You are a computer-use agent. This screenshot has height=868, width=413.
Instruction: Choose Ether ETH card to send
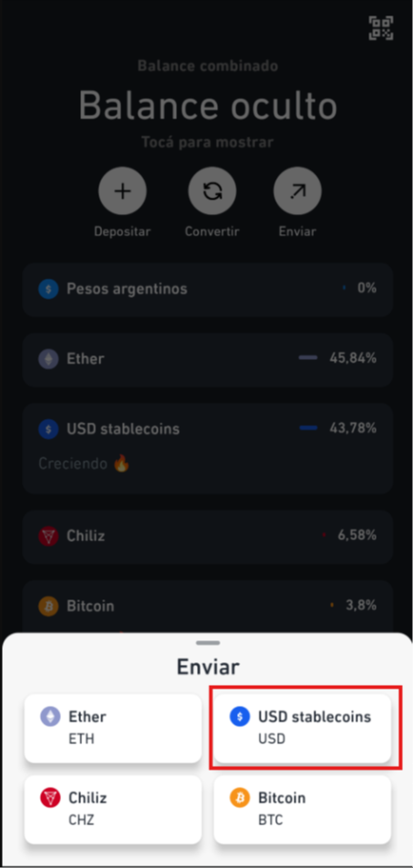(x=113, y=729)
